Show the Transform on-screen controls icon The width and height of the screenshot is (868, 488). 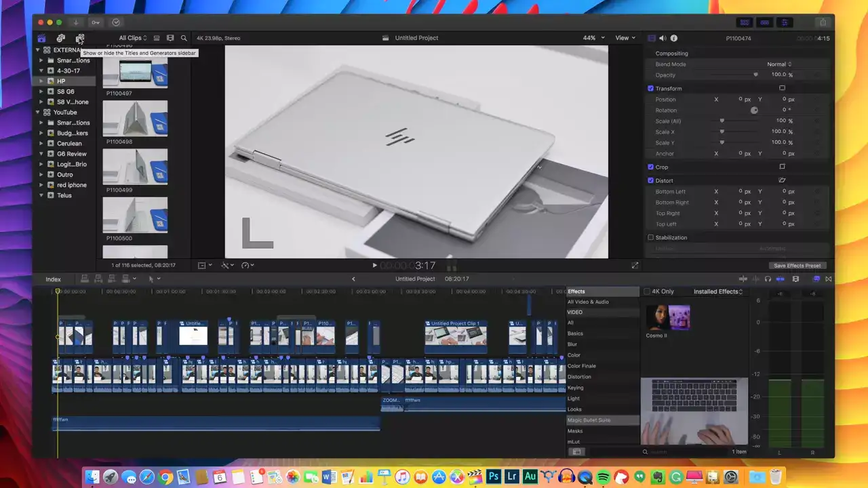tap(782, 88)
